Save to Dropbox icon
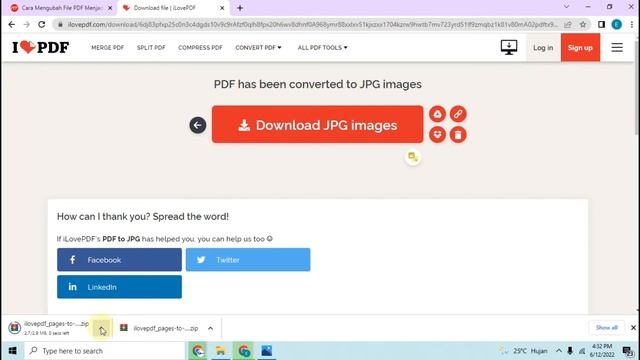The width and height of the screenshot is (640, 360). point(437,135)
